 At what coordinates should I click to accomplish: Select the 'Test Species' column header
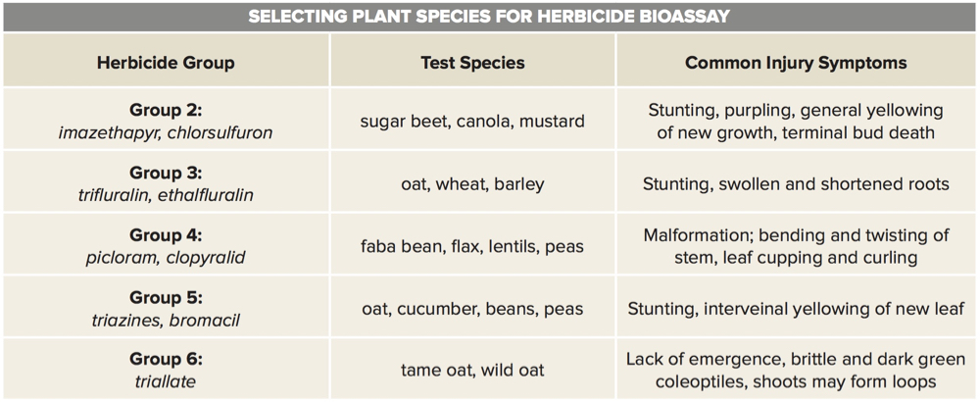pos(471,63)
